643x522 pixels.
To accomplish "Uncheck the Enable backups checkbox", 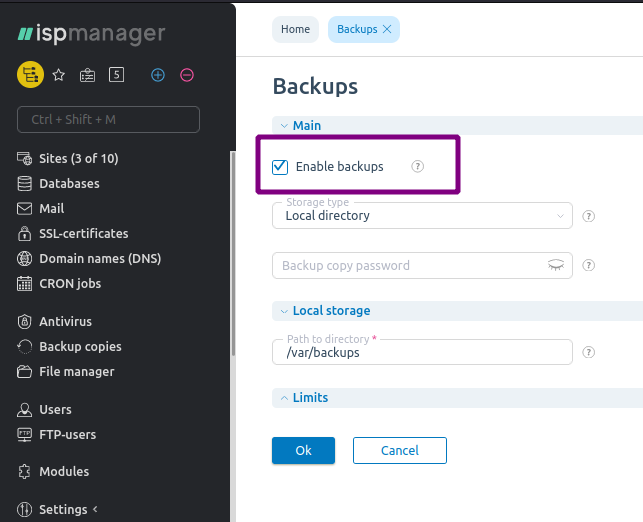I will pyautogui.click(x=280, y=167).
